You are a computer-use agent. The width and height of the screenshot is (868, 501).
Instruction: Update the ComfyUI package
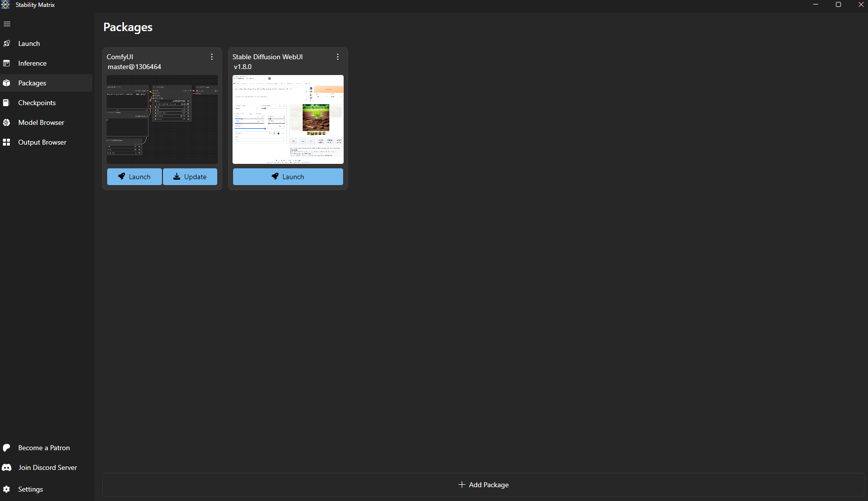coord(190,177)
